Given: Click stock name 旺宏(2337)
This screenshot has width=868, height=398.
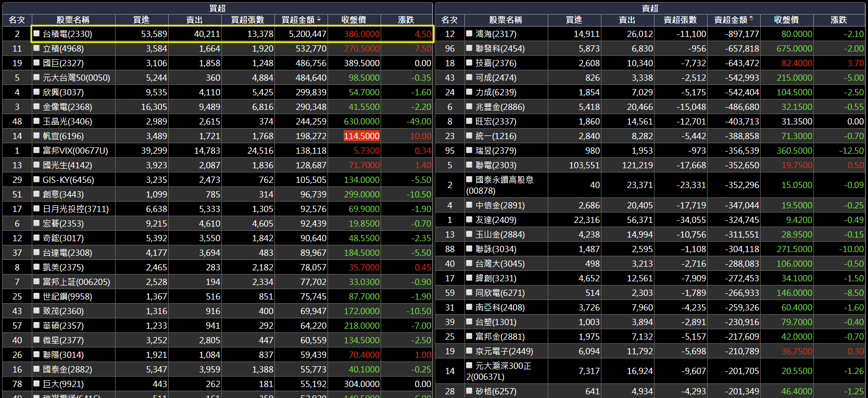Looking at the screenshot, I should click(496, 121).
